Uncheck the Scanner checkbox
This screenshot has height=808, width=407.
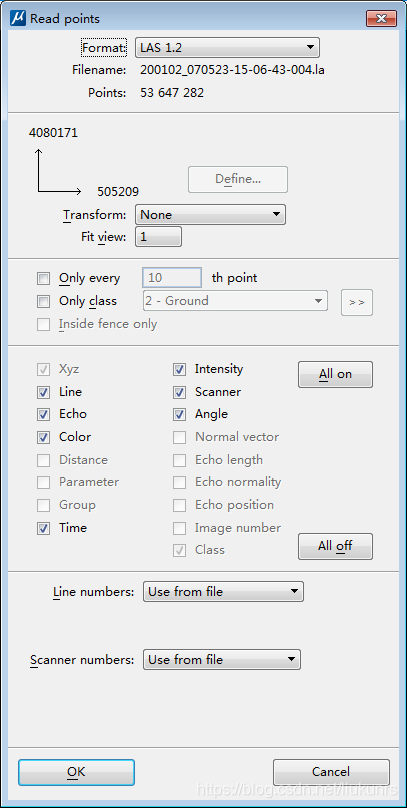click(x=179, y=392)
